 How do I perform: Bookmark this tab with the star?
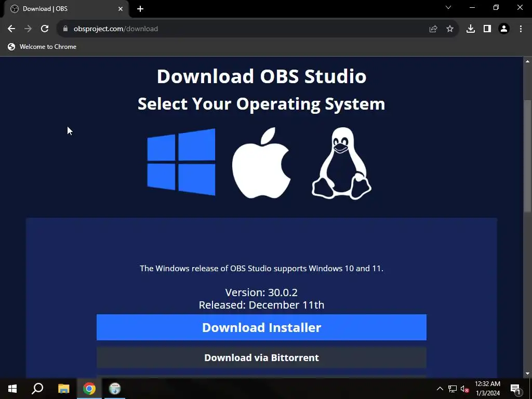(x=450, y=29)
